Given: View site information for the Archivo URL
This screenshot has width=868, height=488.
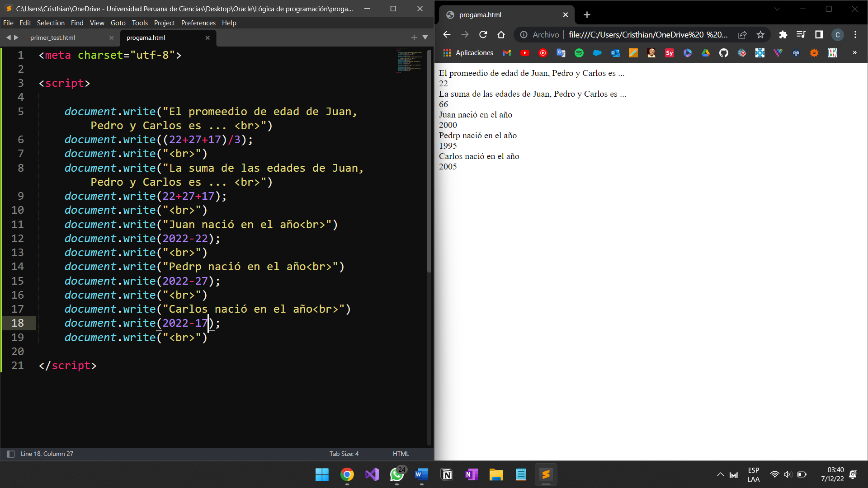Looking at the screenshot, I should tap(524, 35).
